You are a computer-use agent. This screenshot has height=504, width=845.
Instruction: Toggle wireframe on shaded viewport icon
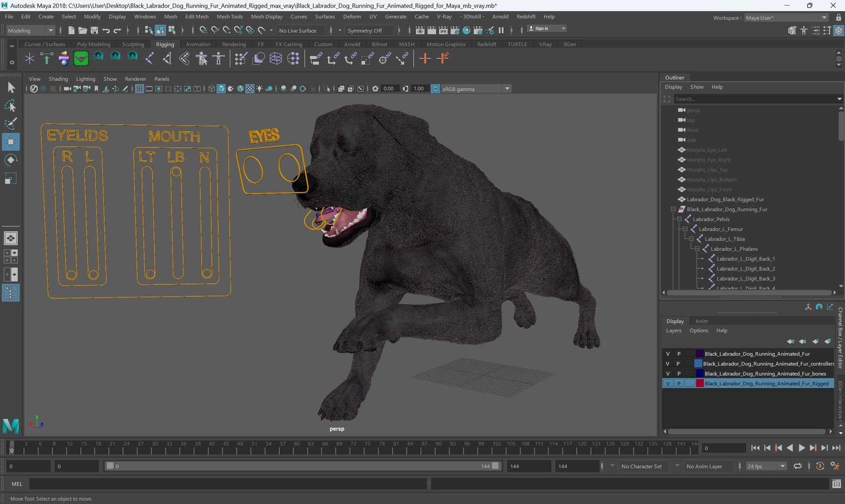click(x=240, y=89)
